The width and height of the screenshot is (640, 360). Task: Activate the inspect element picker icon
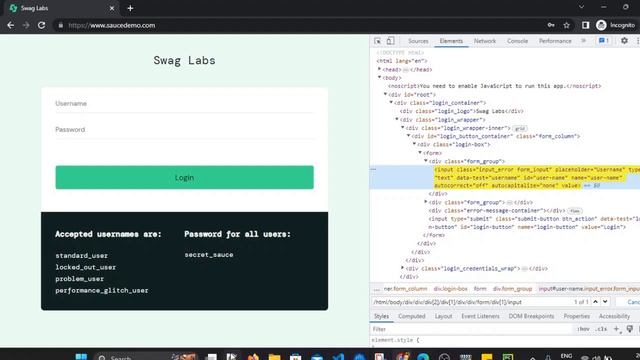(378, 41)
